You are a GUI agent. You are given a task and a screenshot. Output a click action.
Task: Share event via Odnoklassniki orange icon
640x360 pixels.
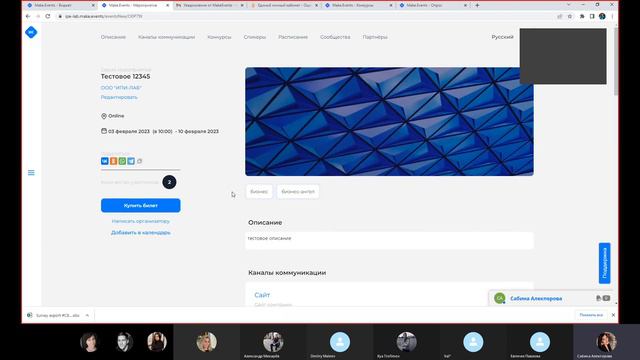tap(113, 161)
